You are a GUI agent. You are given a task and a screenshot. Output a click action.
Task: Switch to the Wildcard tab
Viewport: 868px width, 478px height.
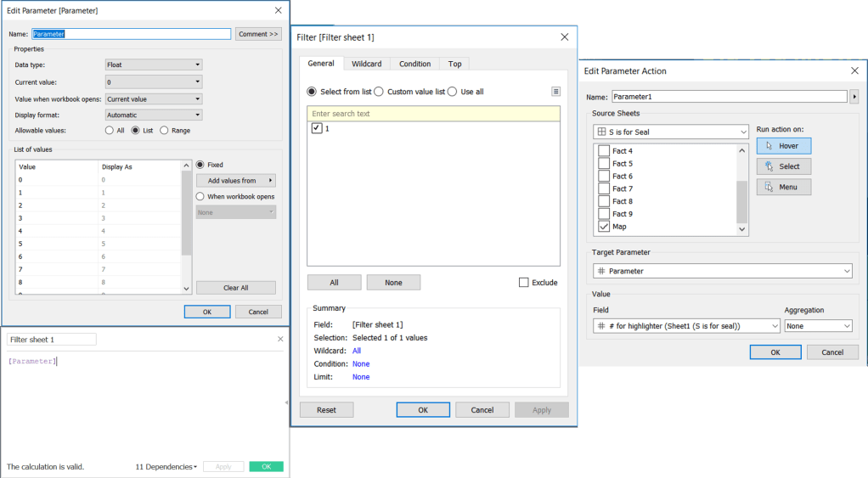pyautogui.click(x=366, y=64)
